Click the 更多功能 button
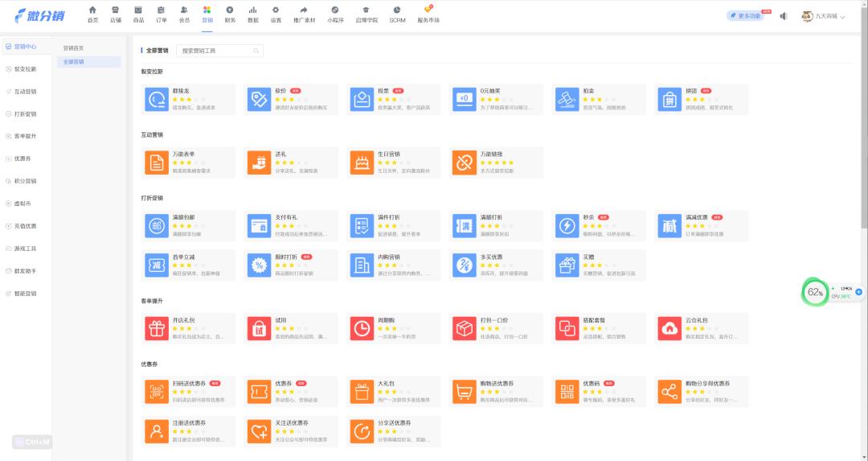868x461 pixels. (x=747, y=16)
